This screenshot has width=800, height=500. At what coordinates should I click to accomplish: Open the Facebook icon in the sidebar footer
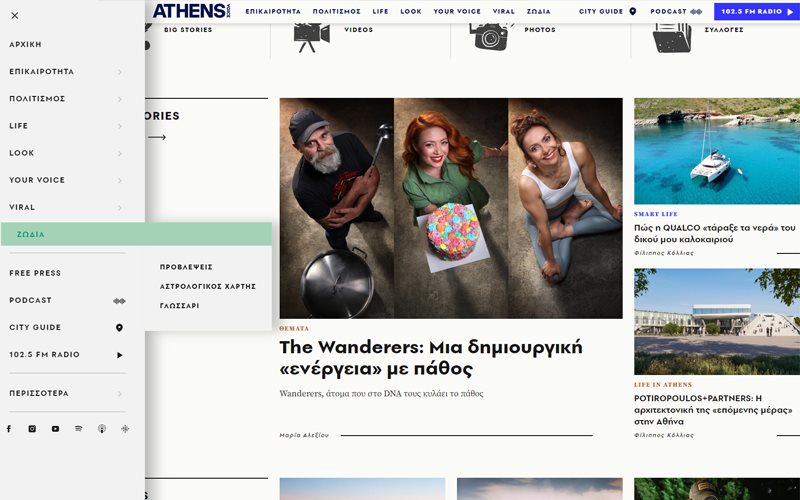(x=9, y=429)
